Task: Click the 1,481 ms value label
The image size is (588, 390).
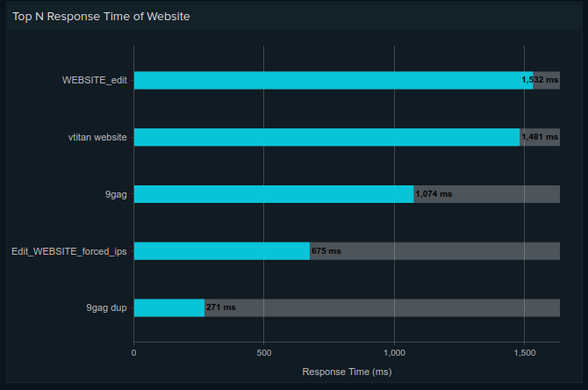Action: click(540, 137)
